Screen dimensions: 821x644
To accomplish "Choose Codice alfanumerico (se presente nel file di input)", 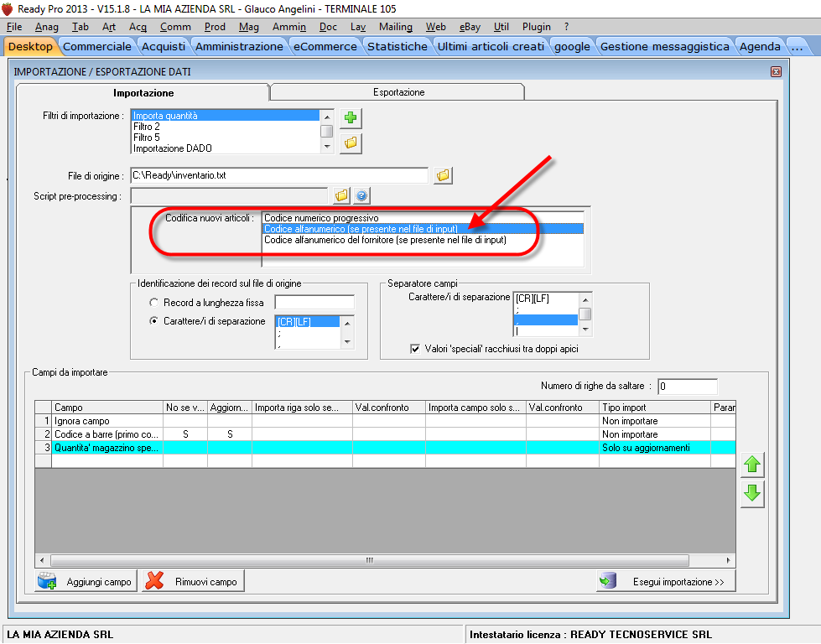I will point(423,229).
